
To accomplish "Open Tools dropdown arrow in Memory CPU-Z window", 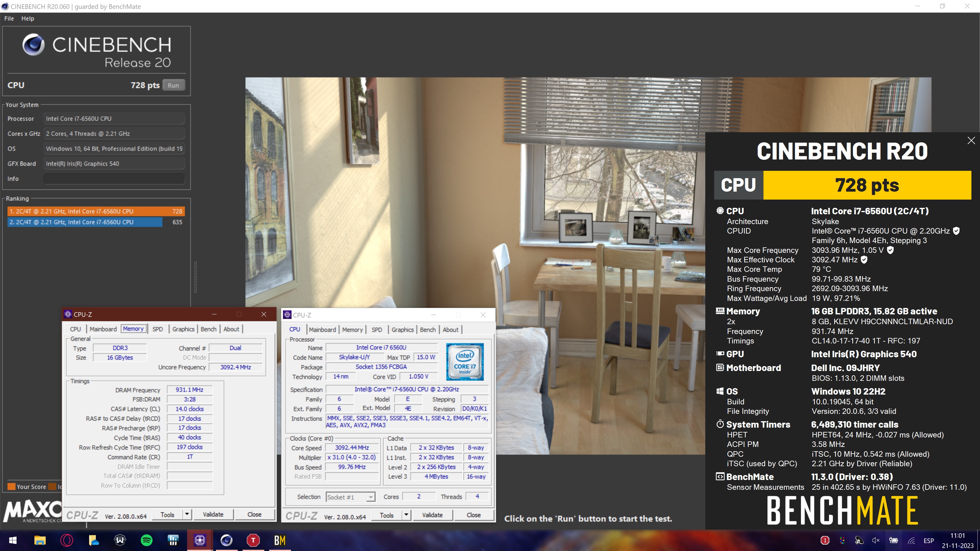I will coord(187,515).
